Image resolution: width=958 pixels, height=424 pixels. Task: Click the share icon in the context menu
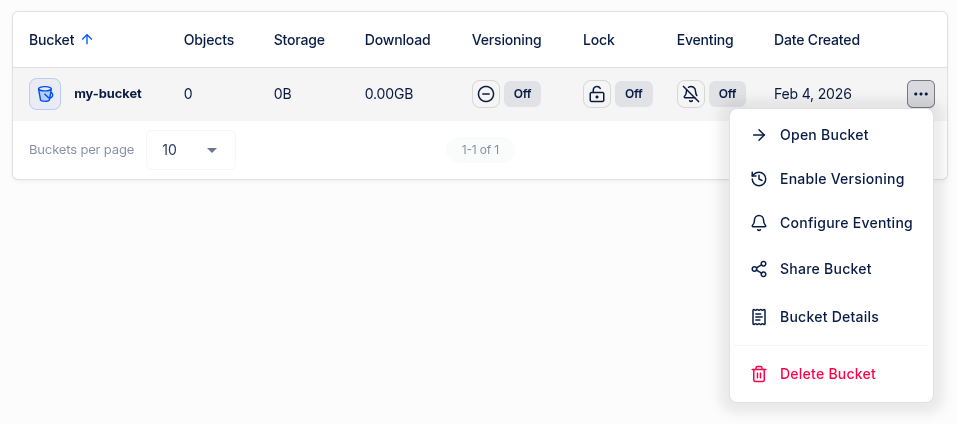[x=759, y=269]
